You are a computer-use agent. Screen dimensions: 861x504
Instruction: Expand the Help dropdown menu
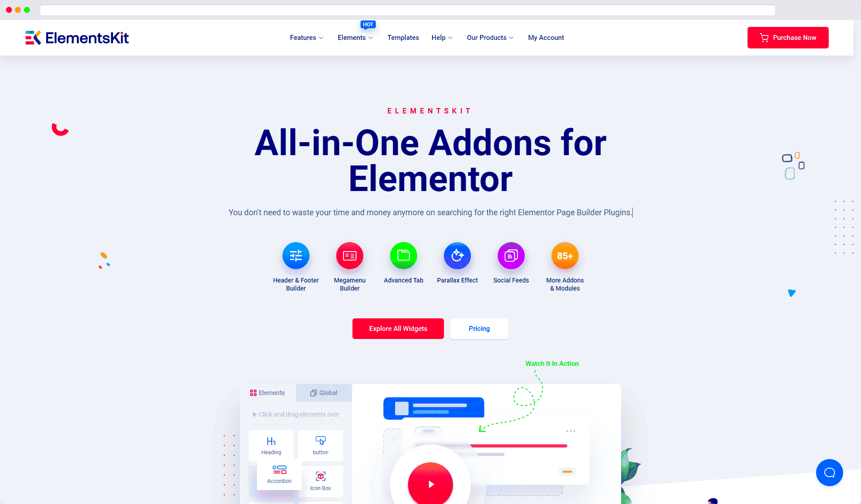pos(442,37)
